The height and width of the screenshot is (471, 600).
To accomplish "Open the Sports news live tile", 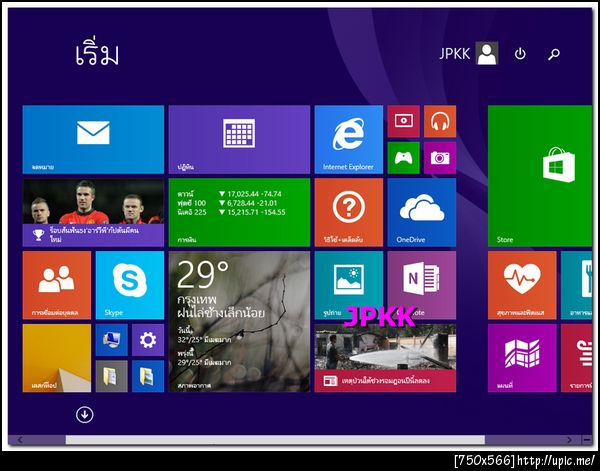I will tap(93, 212).
